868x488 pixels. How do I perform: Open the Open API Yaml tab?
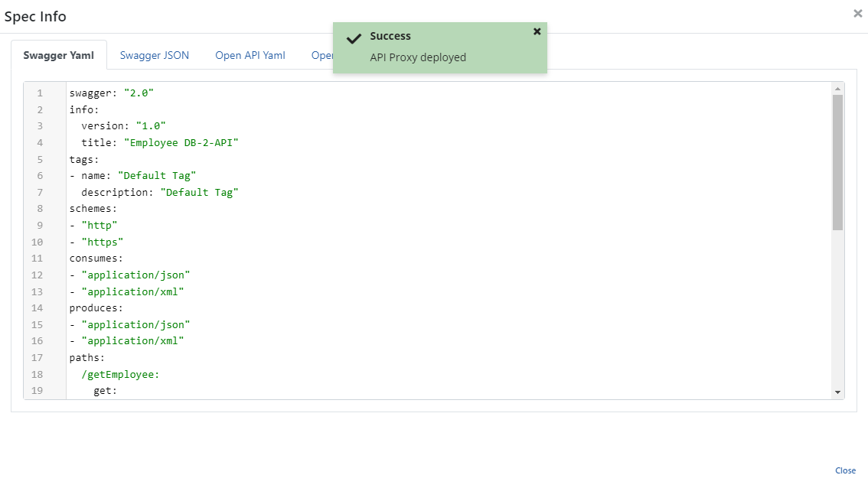250,55
